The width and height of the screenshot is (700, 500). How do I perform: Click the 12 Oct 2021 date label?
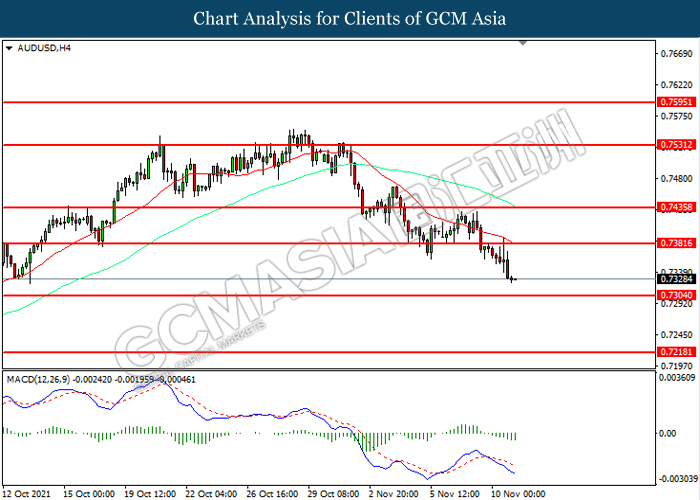coord(27,493)
